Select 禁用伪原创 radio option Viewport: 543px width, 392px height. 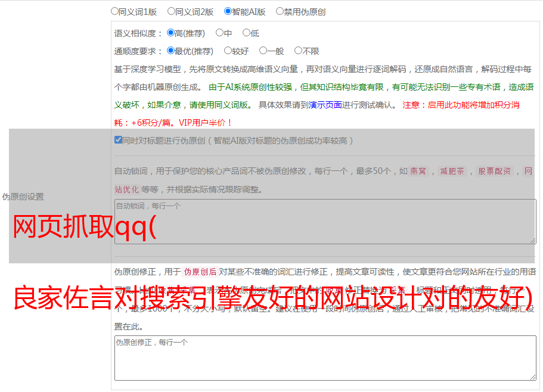280,11
